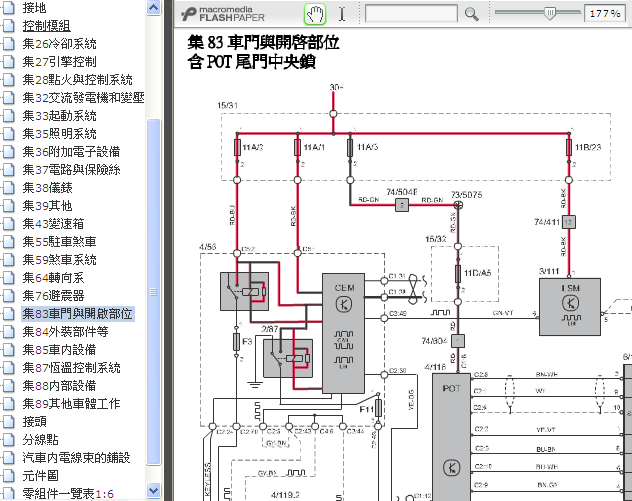Open 集37電路與保險絲 section
This screenshot has height=501, width=632.
click(x=71, y=170)
